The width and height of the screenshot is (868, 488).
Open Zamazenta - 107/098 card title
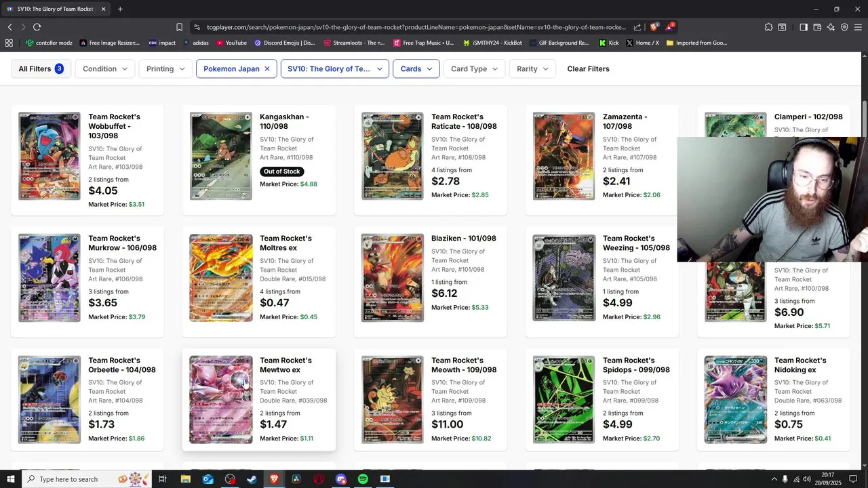tap(625, 121)
